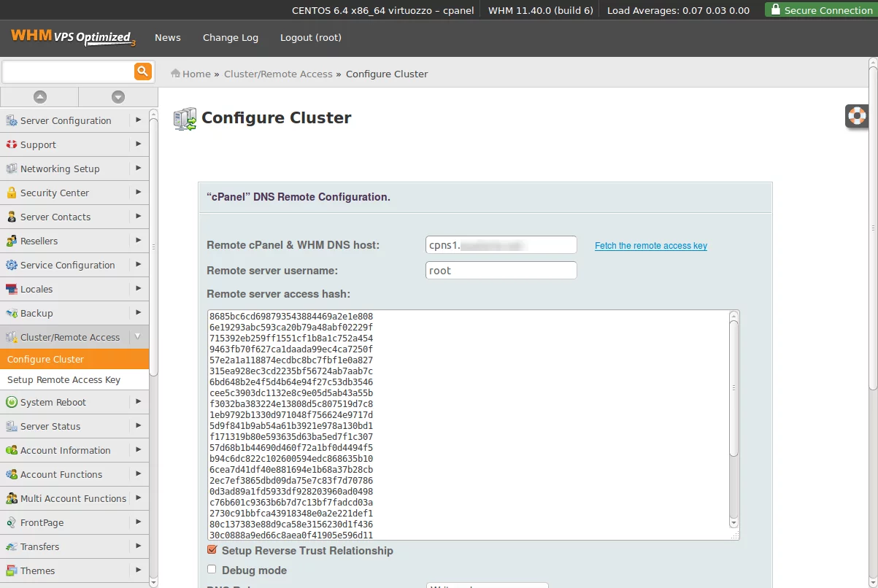Click the Server Status icon
The width and height of the screenshot is (878, 588).
pos(11,426)
